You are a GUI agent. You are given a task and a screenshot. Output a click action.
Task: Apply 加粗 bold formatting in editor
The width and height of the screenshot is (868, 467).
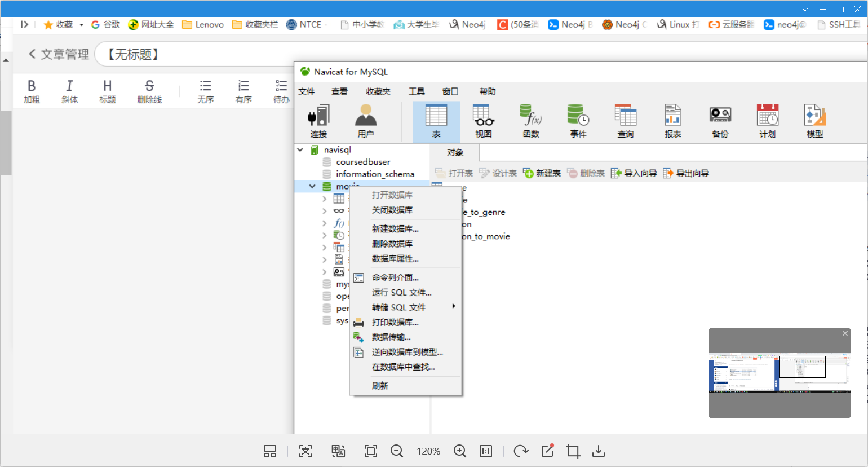tap(32, 91)
